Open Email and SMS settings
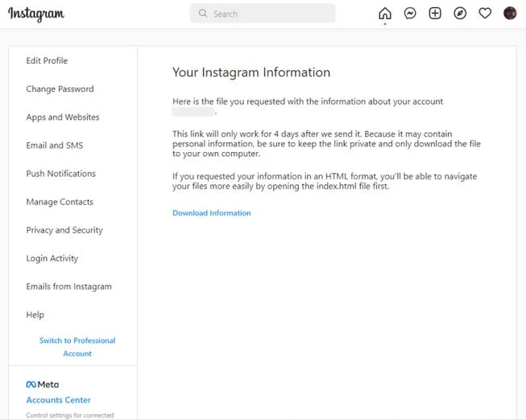 (55, 145)
